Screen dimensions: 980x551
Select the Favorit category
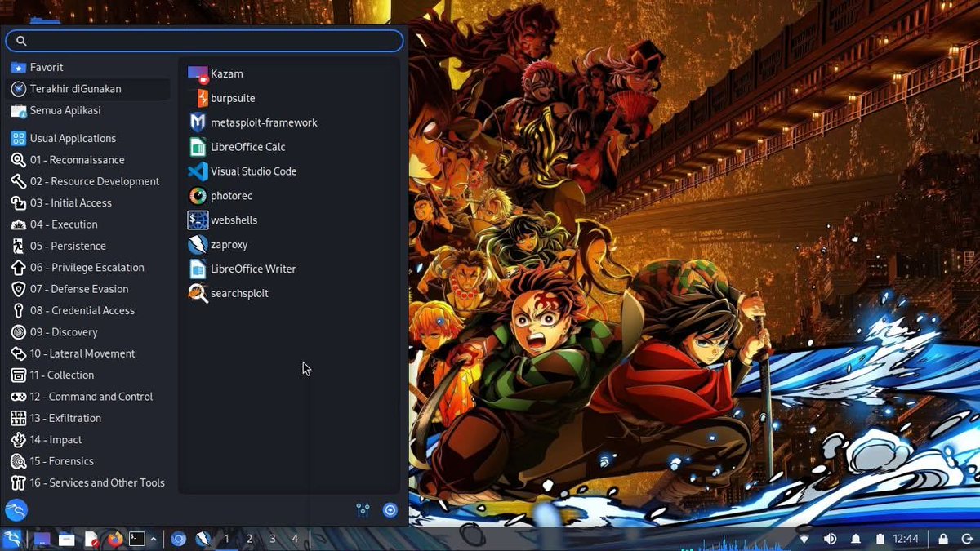pyautogui.click(x=89, y=67)
